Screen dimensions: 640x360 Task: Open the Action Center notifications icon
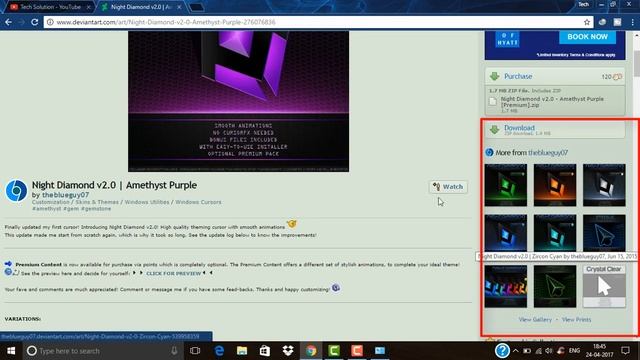click(x=625, y=351)
